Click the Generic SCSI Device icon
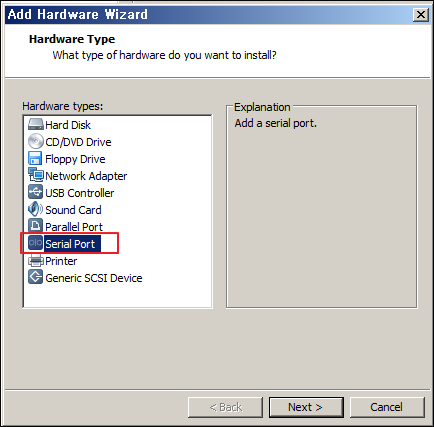The height and width of the screenshot is (427, 434). click(x=35, y=277)
